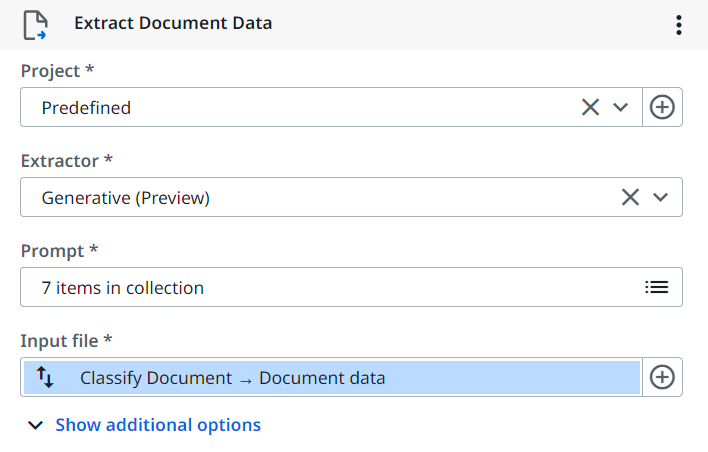The height and width of the screenshot is (452, 708).
Task: Click the Show additional options link
Action: point(158,425)
